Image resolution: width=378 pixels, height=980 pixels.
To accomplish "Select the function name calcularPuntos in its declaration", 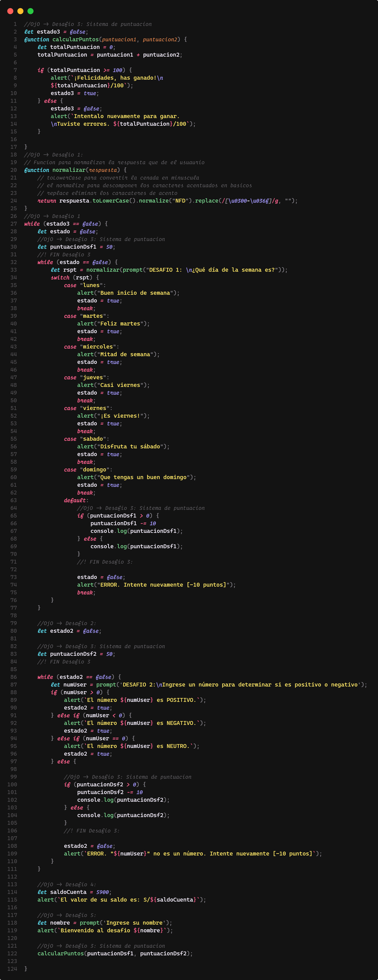I will [x=76, y=40].
